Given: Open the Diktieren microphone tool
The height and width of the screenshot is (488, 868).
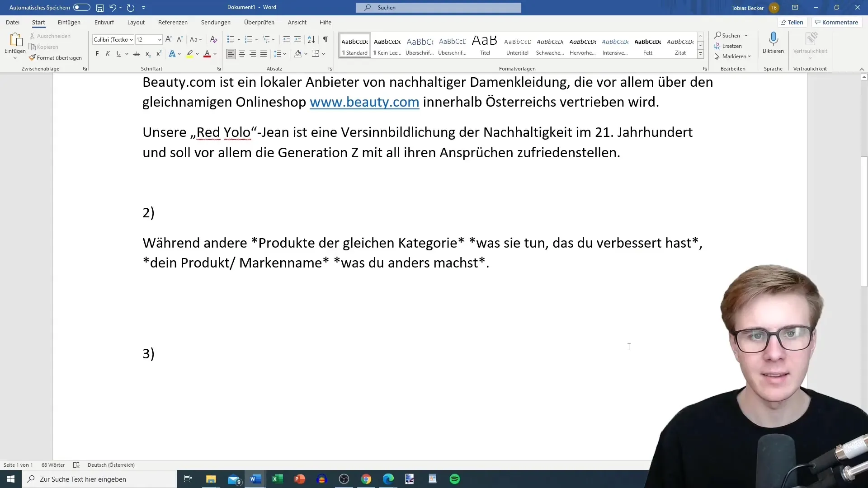Looking at the screenshot, I should [773, 43].
